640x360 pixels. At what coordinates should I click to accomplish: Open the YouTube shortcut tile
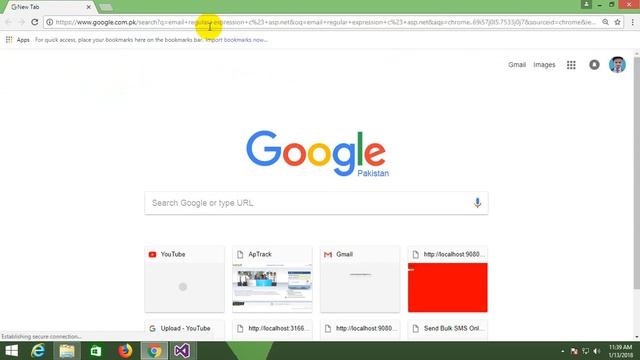(x=184, y=279)
